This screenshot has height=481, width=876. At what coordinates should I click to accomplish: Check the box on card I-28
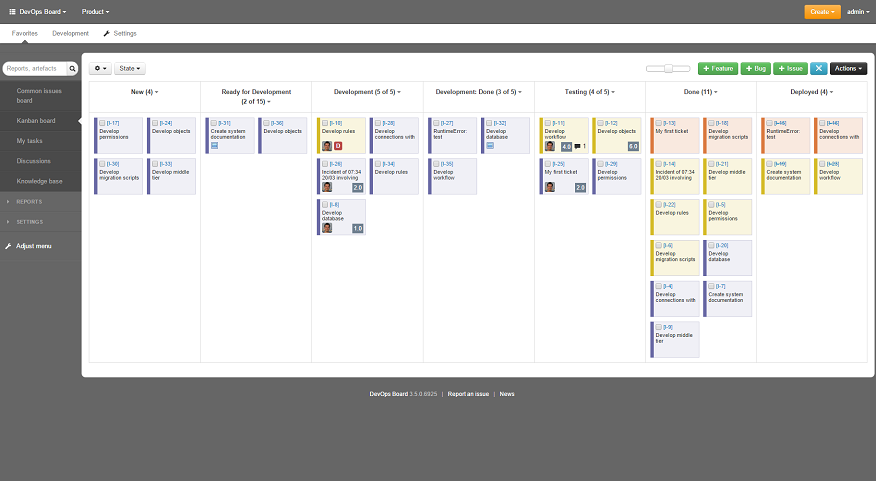coord(378,123)
